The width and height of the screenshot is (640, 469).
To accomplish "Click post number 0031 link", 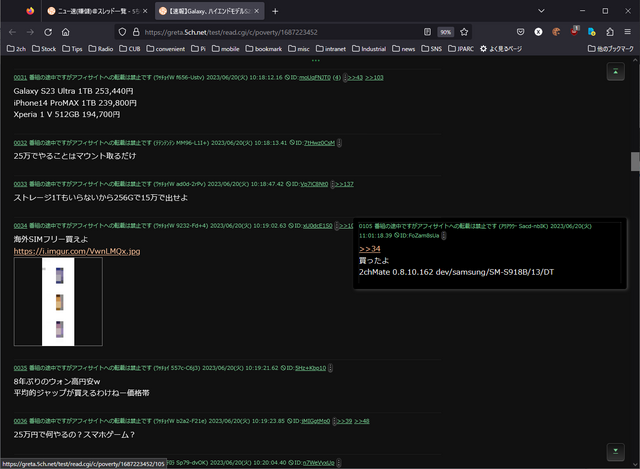I will (20, 78).
